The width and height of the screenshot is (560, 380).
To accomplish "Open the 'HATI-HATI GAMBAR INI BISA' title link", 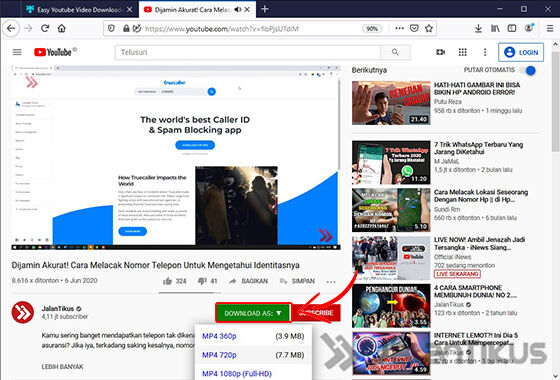I will (x=477, y=89).
